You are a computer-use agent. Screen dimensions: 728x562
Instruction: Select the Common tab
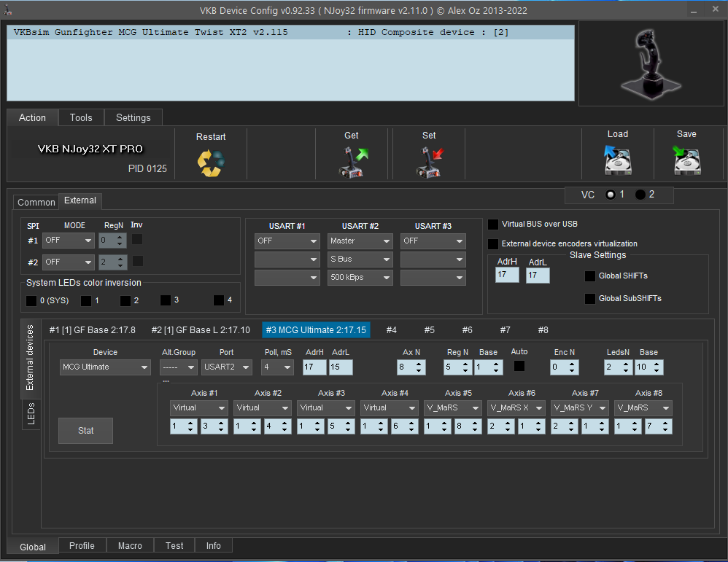pos(36,203)
